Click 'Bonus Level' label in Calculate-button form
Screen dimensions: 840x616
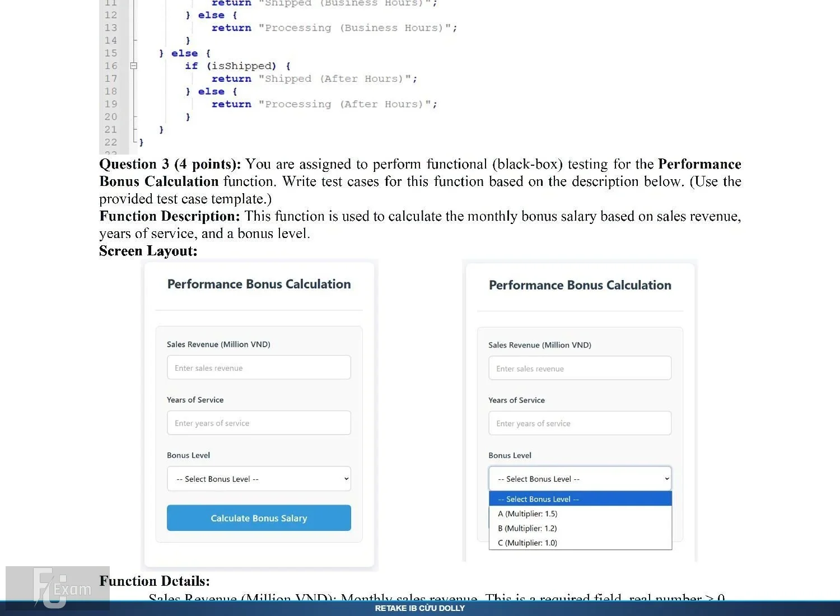(188, 455)
